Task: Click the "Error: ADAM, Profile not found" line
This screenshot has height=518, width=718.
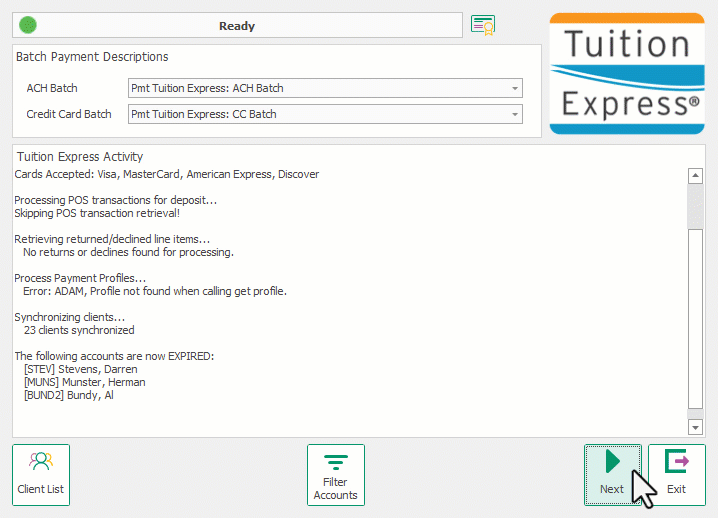Action: coord(155,291)
